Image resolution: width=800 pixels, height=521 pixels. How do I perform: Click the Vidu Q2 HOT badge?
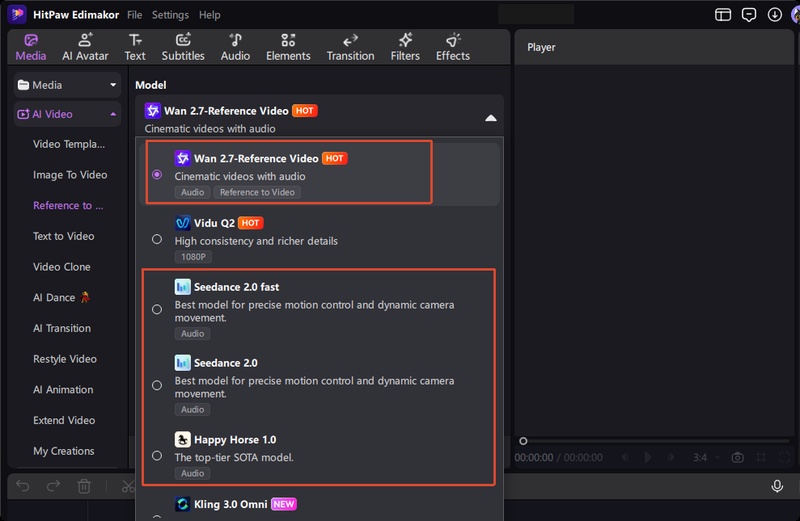[251, 223]
